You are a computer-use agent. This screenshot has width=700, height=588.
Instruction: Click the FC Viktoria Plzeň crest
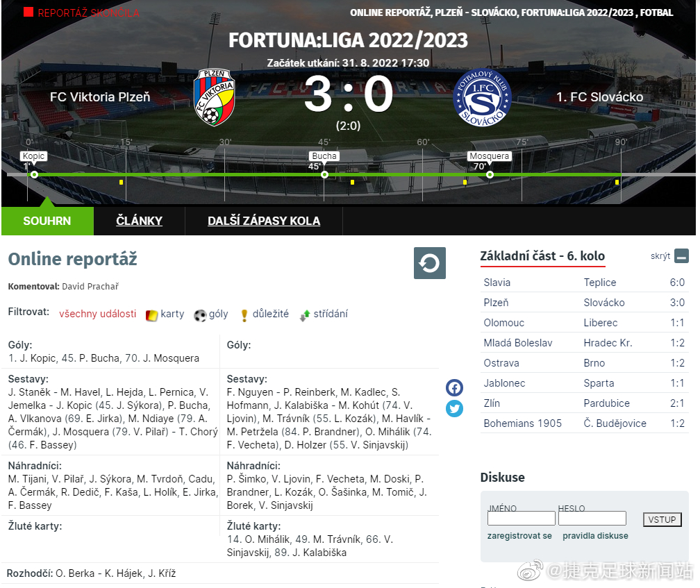215,97
